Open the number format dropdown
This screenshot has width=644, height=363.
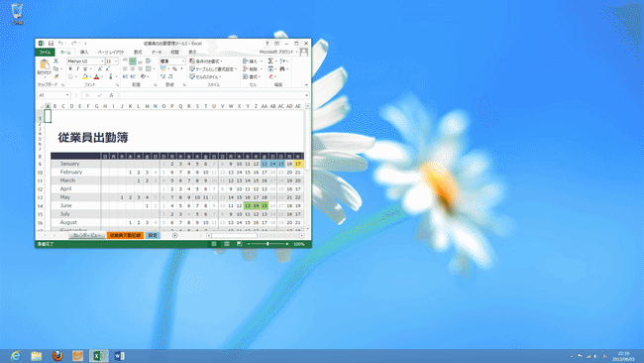point(172,61)
